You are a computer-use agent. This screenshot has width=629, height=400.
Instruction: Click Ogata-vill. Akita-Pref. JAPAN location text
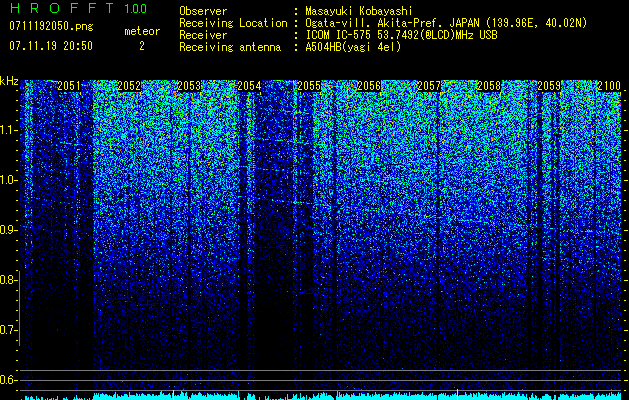point(446,23)
